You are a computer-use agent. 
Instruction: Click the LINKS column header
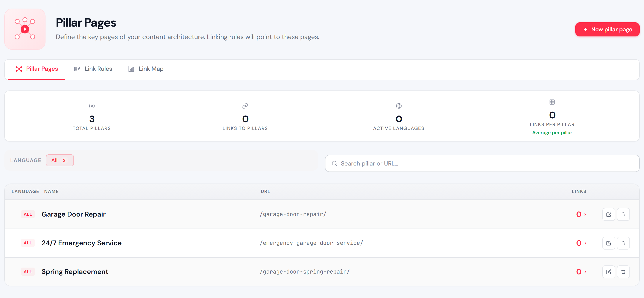(579, 191)
